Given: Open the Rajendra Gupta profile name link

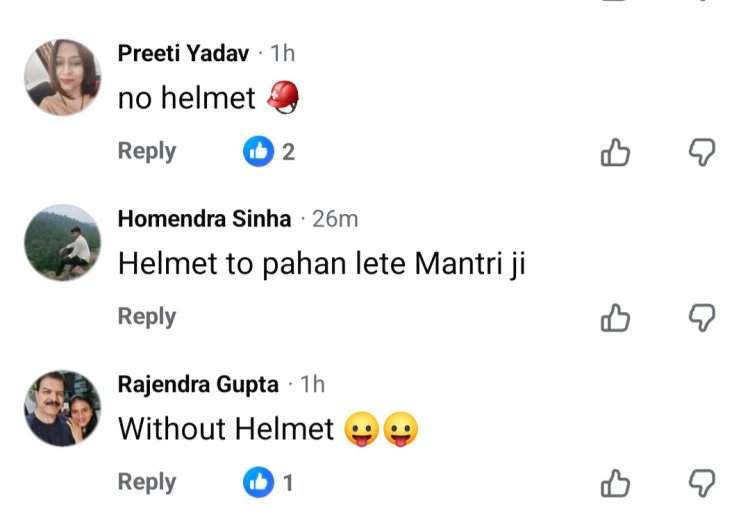Looking at the screenshot, I should [x=197, y=384].
